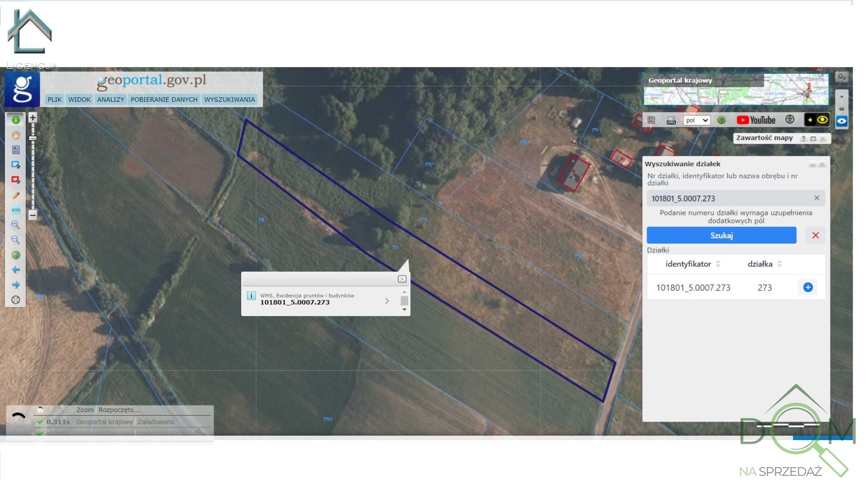Open the 'pol' language dropdown
The image size is (868, 489).
click(696, 120)
